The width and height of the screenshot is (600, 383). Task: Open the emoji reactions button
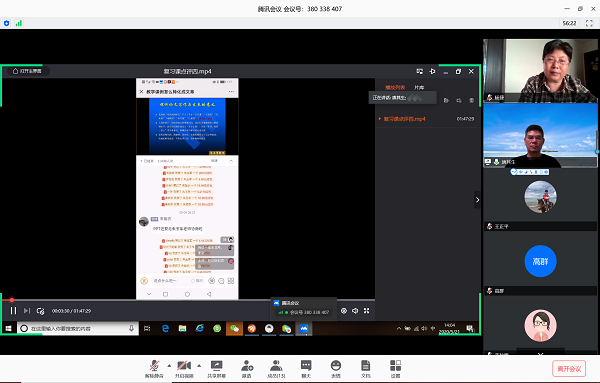(336, 368)
